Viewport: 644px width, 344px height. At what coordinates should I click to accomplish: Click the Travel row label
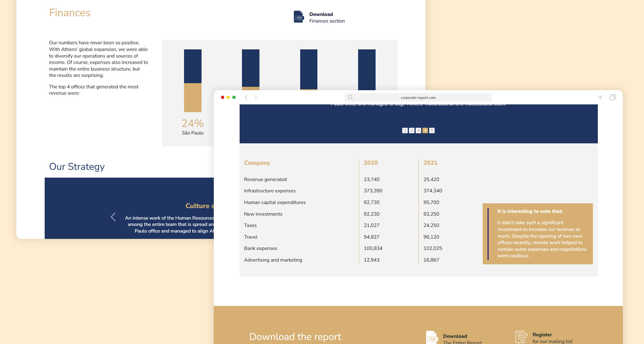coord(251,237)
